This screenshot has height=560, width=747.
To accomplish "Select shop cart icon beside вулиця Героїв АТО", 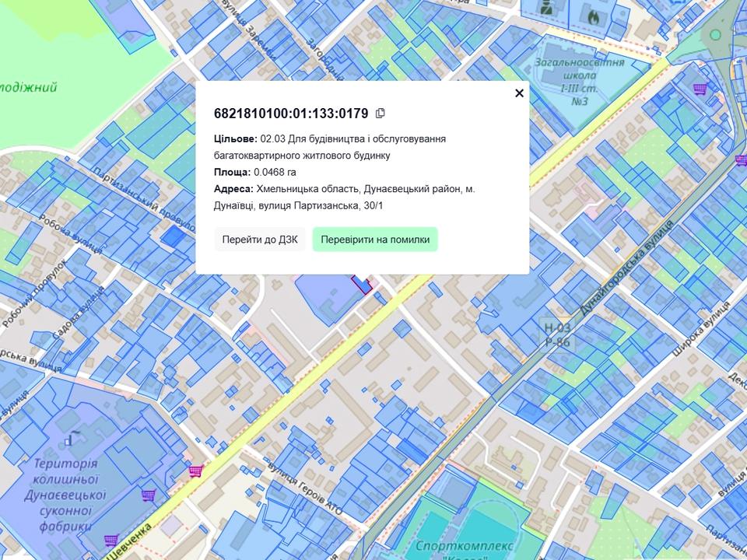I will tap(195, 471).
